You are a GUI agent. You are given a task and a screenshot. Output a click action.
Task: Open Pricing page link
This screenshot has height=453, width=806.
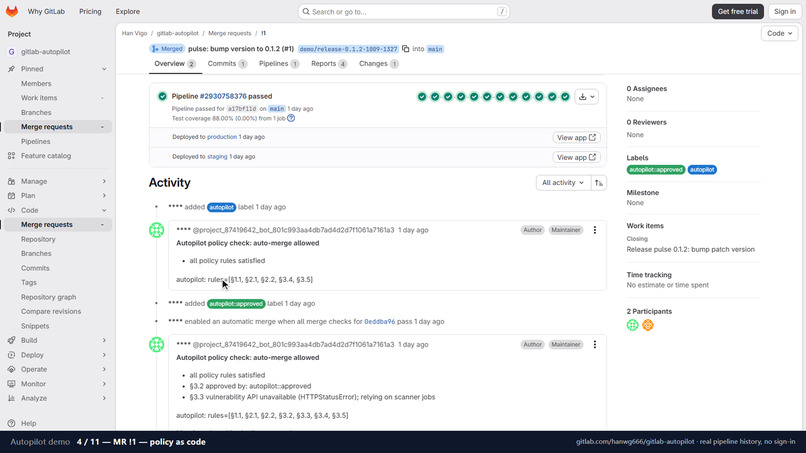point(90,11)
